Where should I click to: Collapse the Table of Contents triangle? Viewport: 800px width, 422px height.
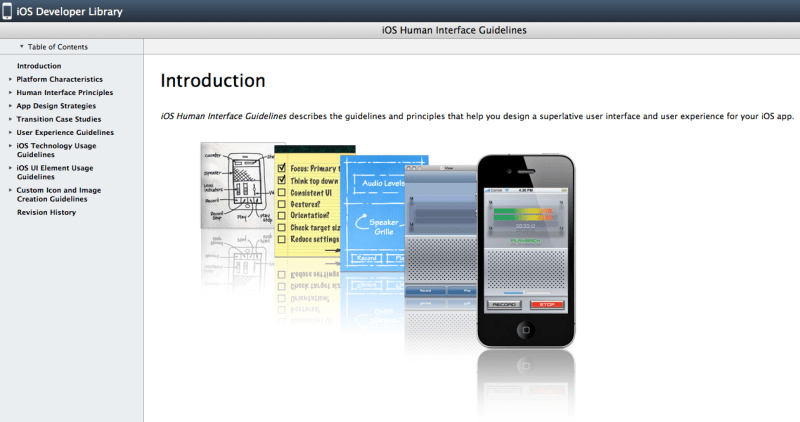pos(21,46)
